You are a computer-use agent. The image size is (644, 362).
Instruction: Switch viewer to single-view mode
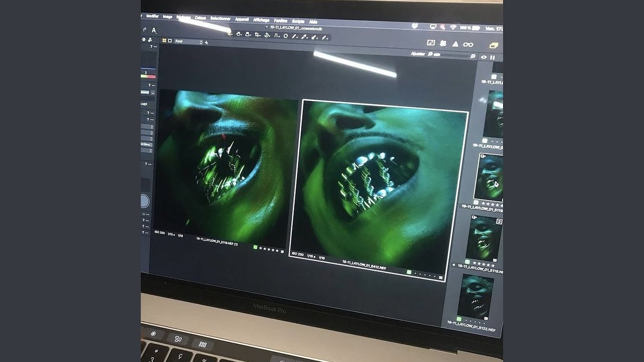pos(170,41)
